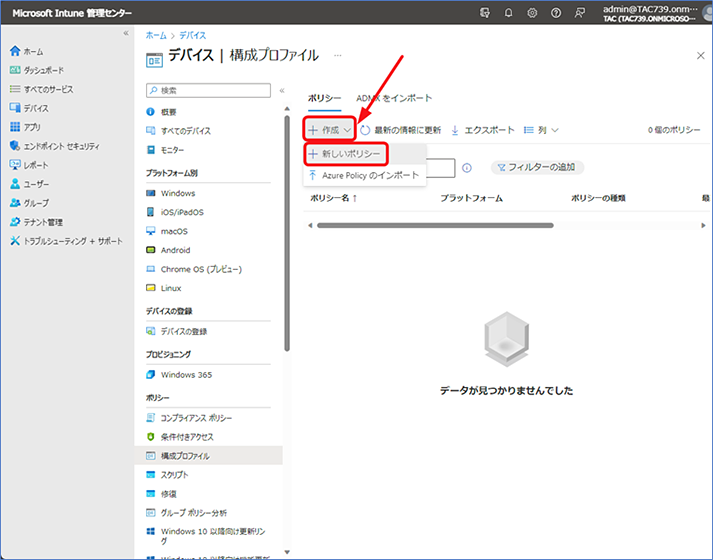Image resolution: width=713 pixels, height=560 pixels.
Task: Open the help question mark icon
Action: pyautogui.click(x=556, y=13)
